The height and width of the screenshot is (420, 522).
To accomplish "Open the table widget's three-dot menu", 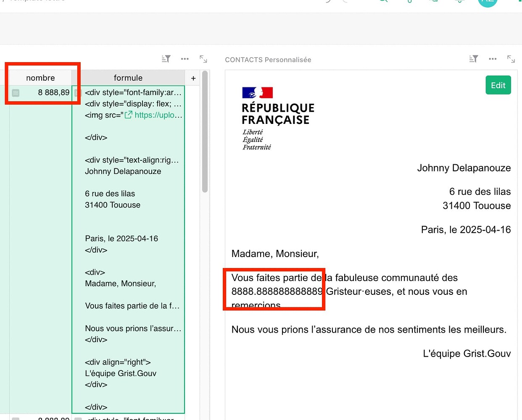I will point(185,59).
